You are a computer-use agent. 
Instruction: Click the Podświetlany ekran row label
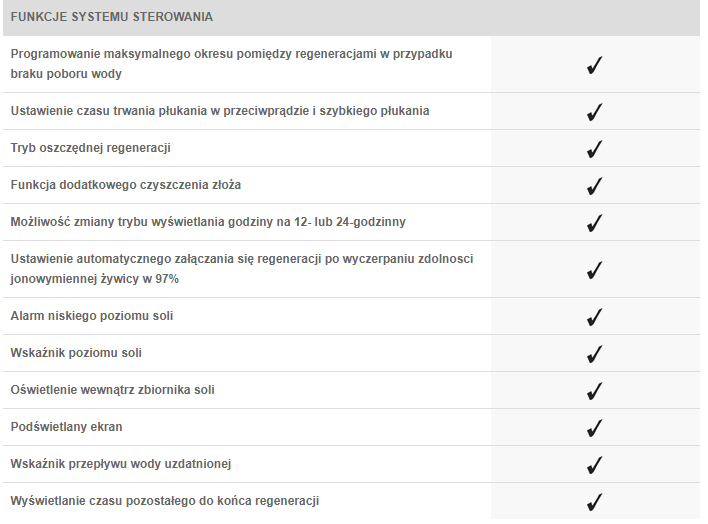66,427
